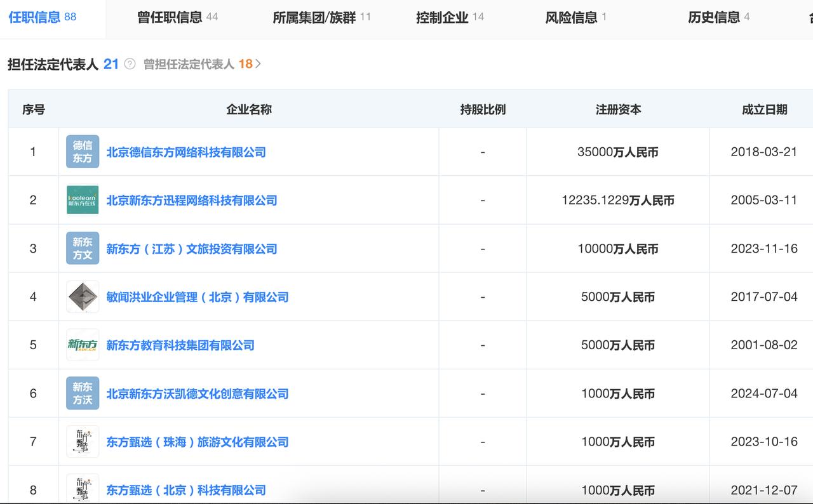The height and width of the screenshot is (504, 813).
Task: Open link 北京新东方迅程网络科技有限公司
Action: pos(192,201)
